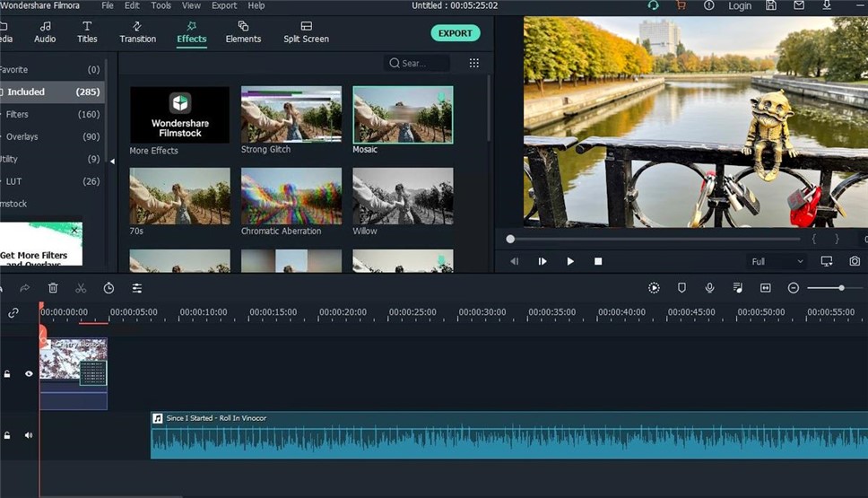Click the play frame-by-frame button
Viewport: 868px width, 498px height.
point(542,261)
